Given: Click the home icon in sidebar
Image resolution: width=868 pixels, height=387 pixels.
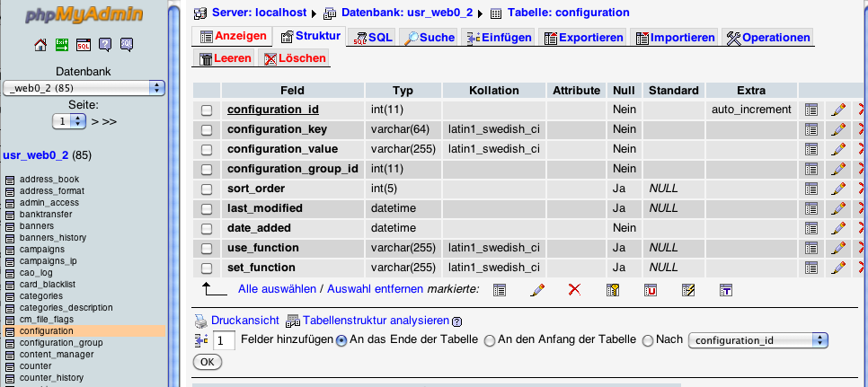Looking at the screenshot, I should (40, 44).
